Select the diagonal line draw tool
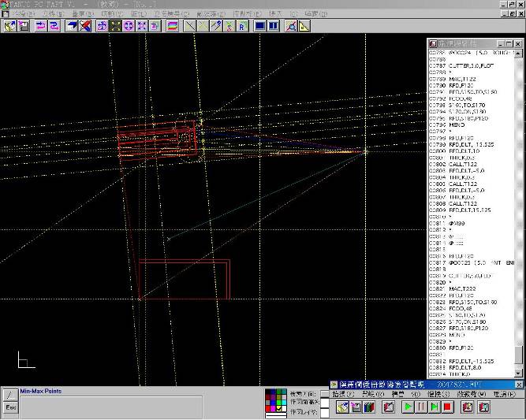Viewport: 526px width, 420px height. (189, 26)
